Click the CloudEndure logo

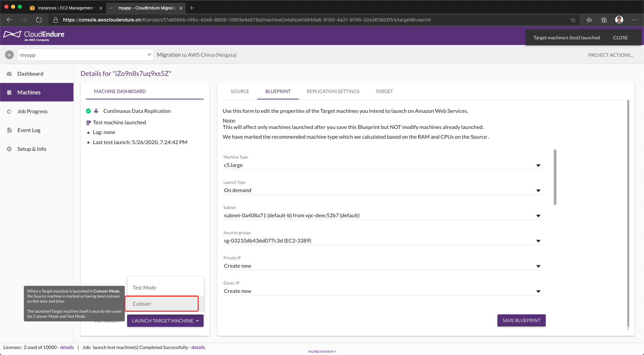pyautogui.click(x=34, y=36)
